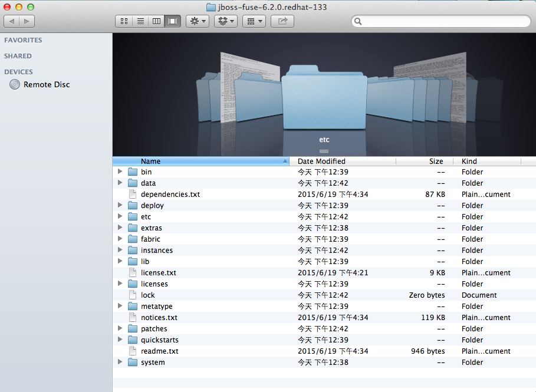Click the 119 KB size cell
The width and height of the screenshot is (536, 392).
coord(433,318)
